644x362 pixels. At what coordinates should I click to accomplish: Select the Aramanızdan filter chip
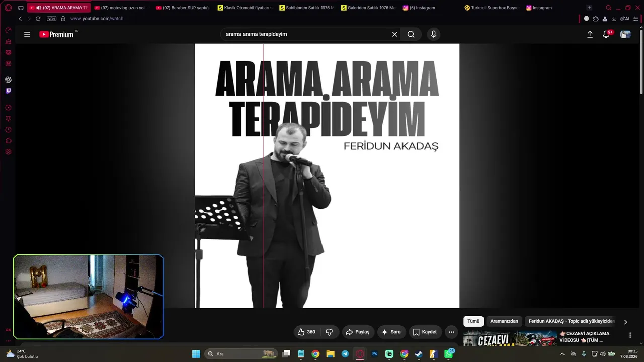click(504, 321)
